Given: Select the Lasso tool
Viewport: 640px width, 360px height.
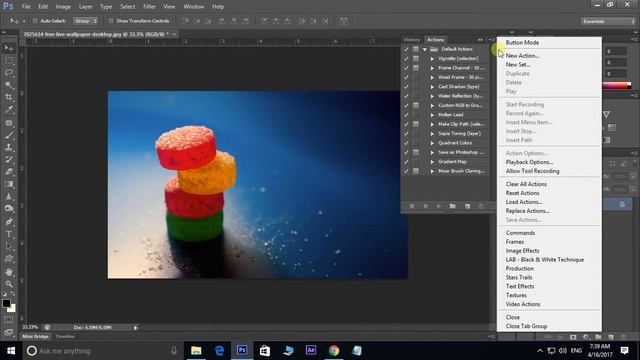Looking at the screenshot, I should coord(9,73).
